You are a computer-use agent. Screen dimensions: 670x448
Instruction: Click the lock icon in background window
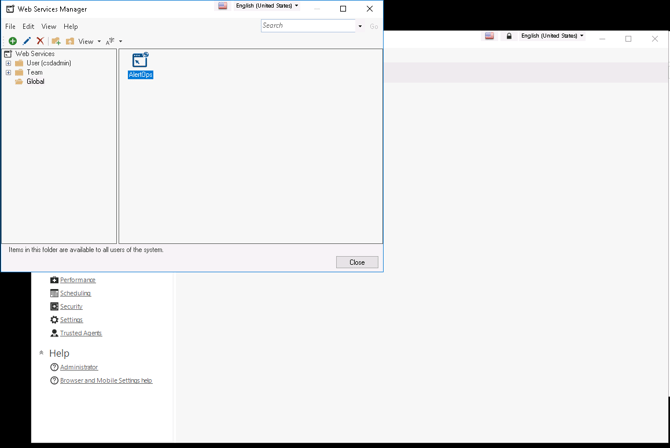[x=509, y=36]
